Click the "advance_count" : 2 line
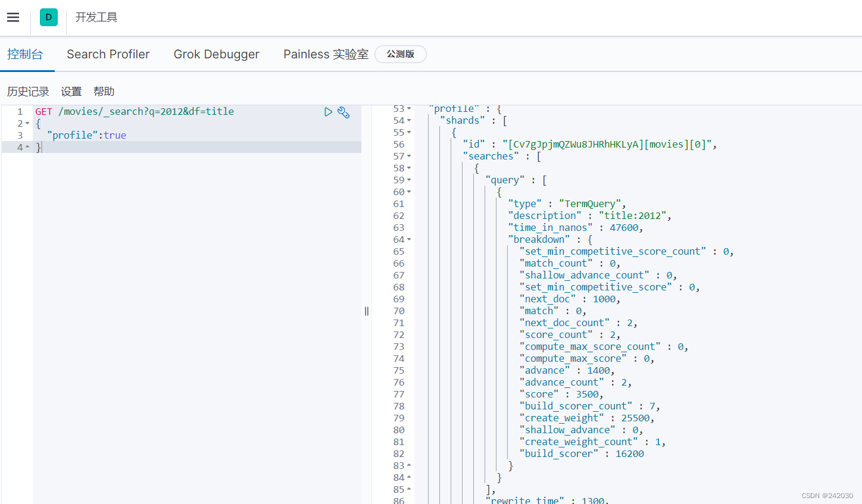862x504 pixels. [575, 382]
